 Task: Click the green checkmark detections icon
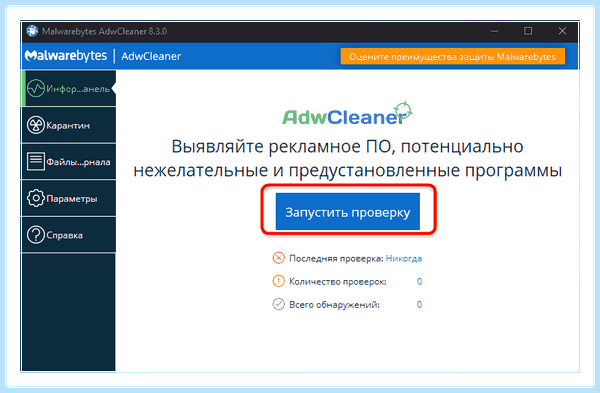[279, 304]
